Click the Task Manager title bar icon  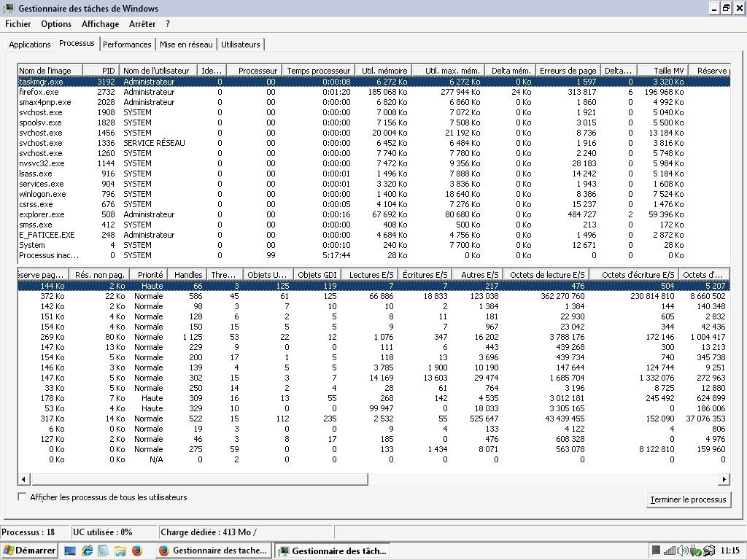tap(8, 8)
